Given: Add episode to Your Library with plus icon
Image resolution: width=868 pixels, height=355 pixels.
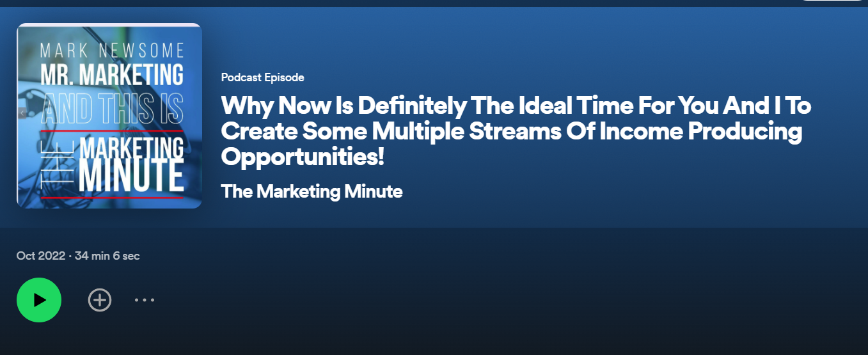Looking at the screenshot, I should click(x=100, y=300).
